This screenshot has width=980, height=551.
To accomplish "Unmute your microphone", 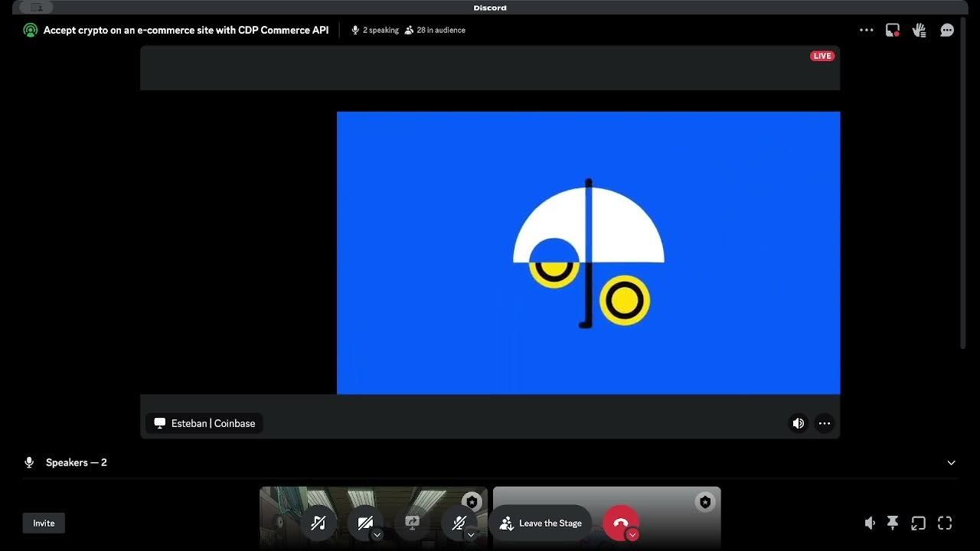I will (459, 523).
